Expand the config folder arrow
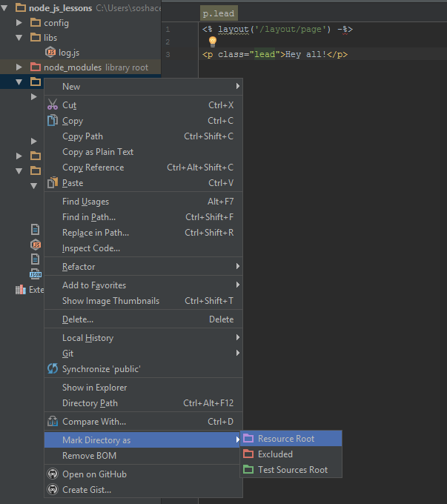This screenshot has height=504, width=447. [x=19, y=22]
